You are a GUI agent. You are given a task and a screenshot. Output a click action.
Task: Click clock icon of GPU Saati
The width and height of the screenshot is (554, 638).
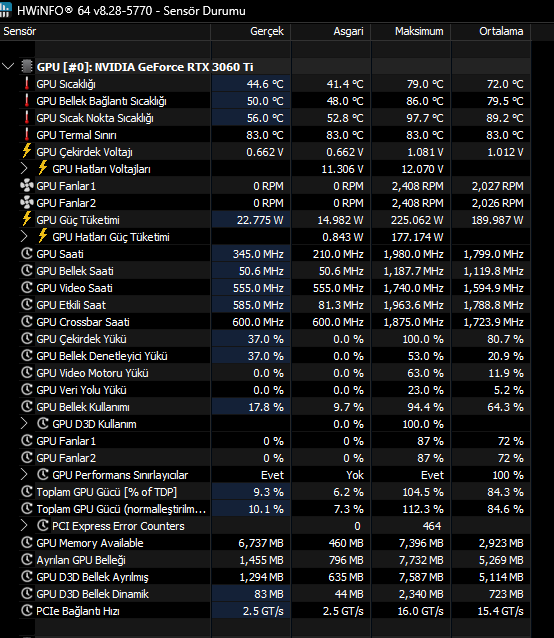click(x=27, y=253)
